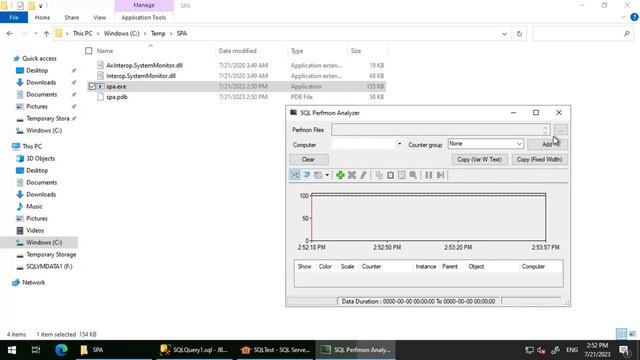
Task: Click Copy (Fixed Width) button
Action: [540, 160]
